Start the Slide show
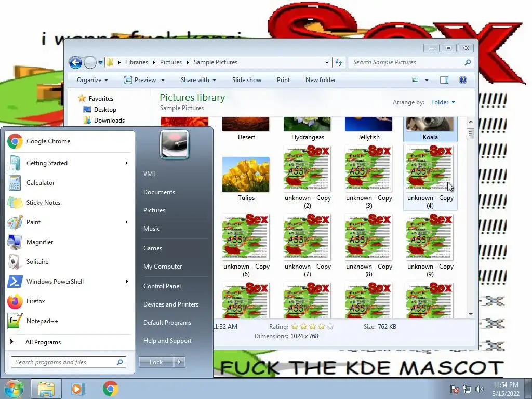Screen dimensions: 532x399 coord(247,80)
